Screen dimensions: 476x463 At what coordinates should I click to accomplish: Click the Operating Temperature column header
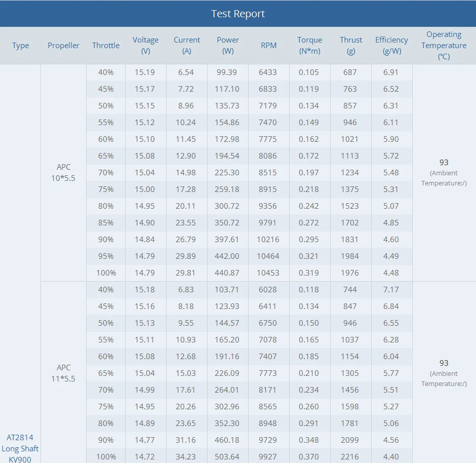pos(444,45)
